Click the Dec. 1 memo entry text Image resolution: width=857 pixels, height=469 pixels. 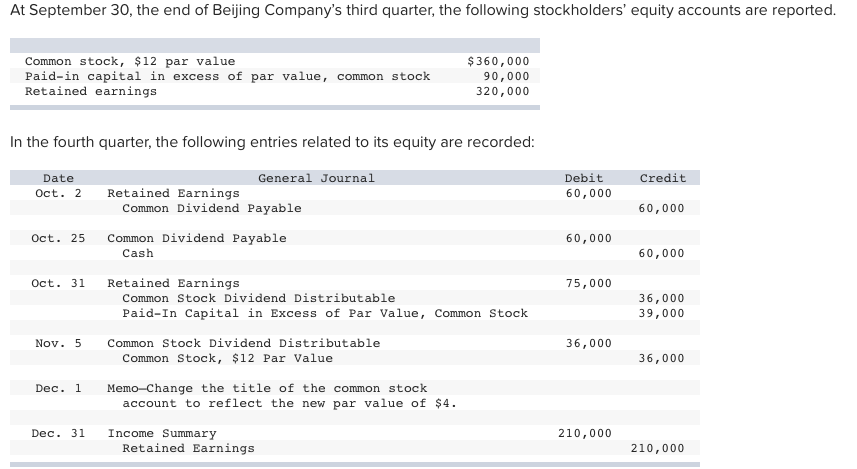point(281,396)
